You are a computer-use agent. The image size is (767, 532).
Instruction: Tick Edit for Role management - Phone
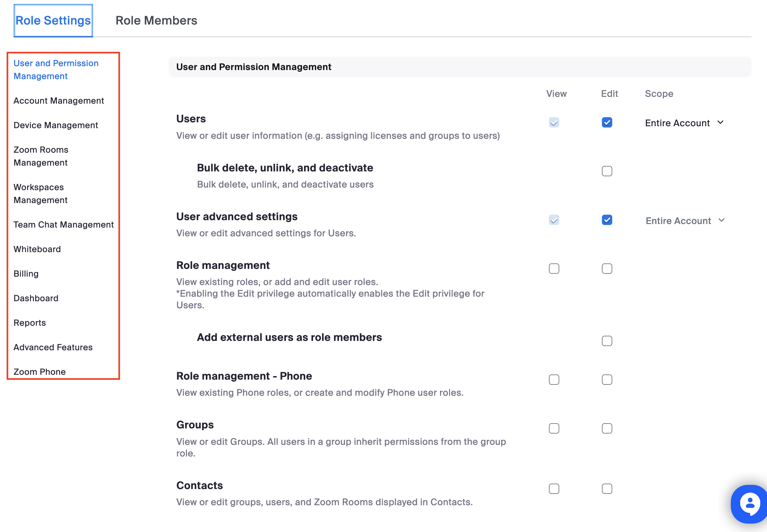pos(606,380)
